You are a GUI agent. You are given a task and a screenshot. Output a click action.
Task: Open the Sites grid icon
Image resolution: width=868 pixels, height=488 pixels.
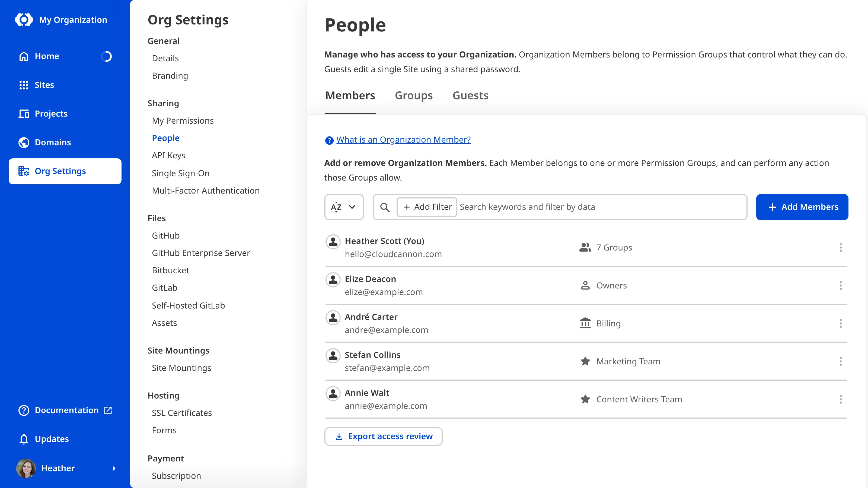click(24, 85)
